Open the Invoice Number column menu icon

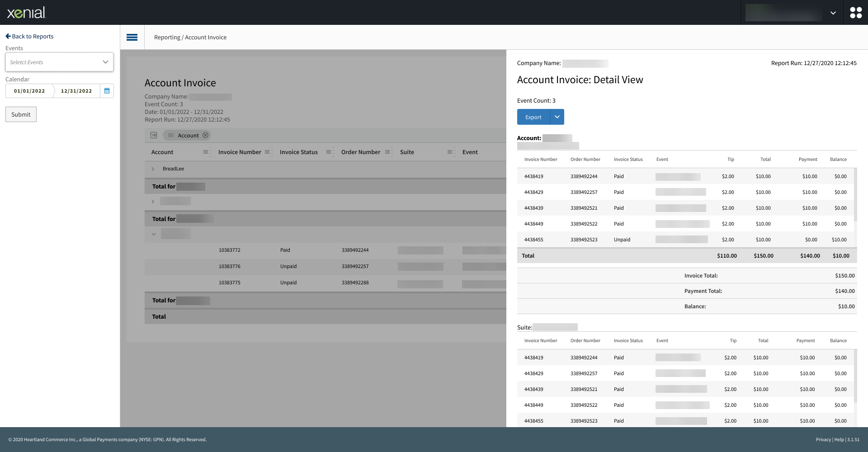click(268, 152)
